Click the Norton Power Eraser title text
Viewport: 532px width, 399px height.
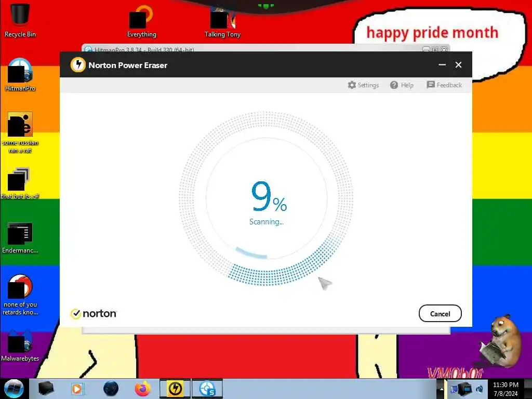tap(128, 65)
